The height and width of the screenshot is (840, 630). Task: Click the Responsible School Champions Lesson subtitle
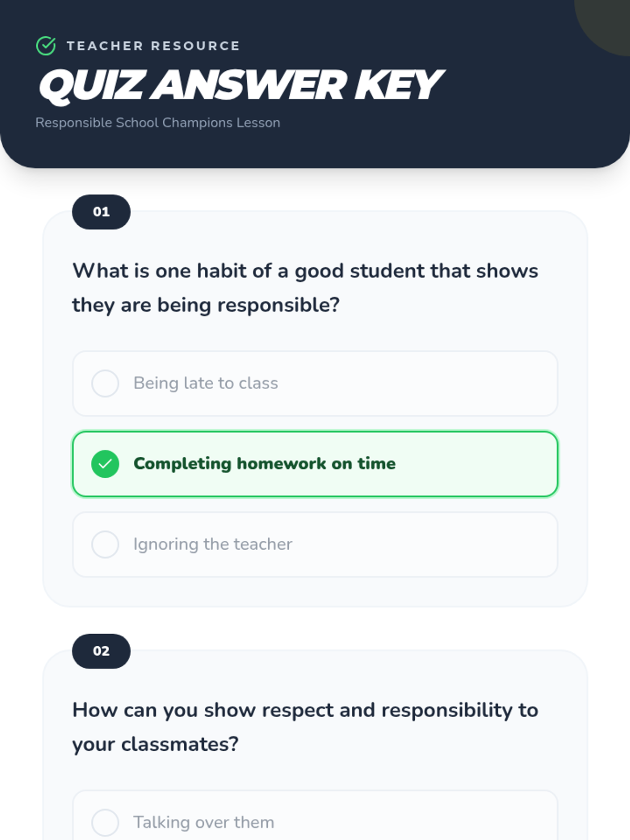(157, 122)
